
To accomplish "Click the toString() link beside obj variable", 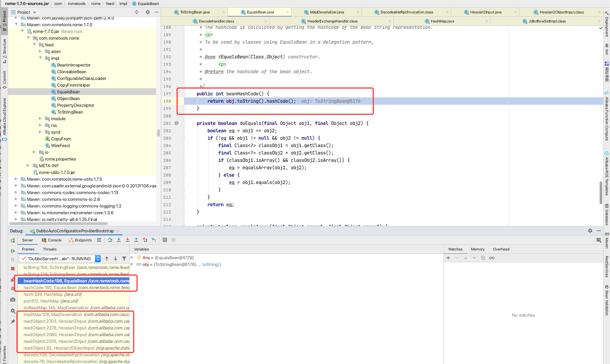I will point(212,265).
